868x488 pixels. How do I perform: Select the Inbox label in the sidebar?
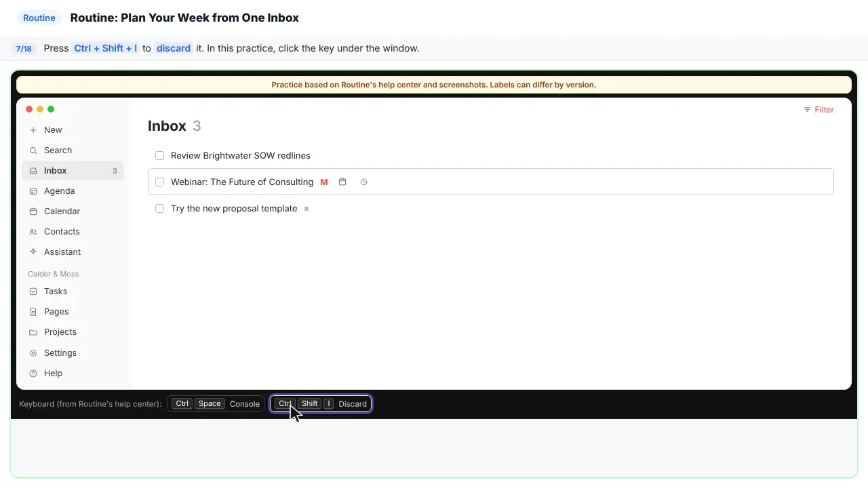[56, 171]
